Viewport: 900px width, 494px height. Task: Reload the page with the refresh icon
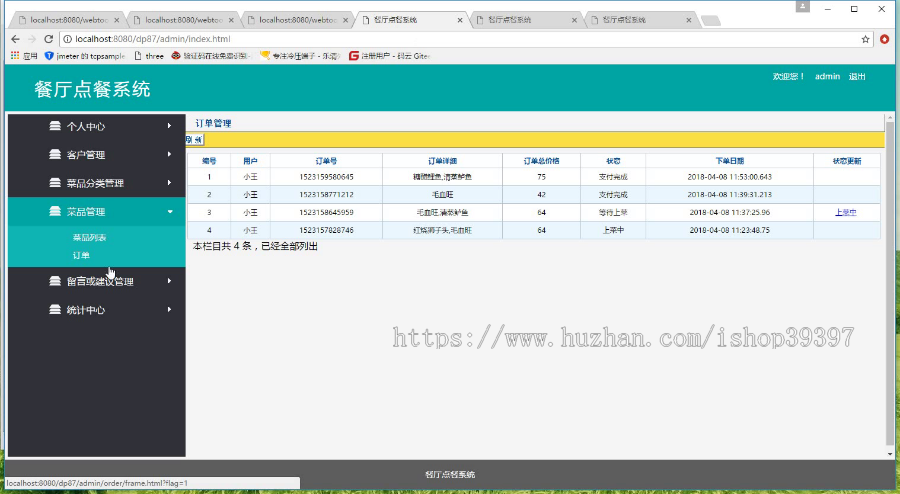(x=49, y=39)
